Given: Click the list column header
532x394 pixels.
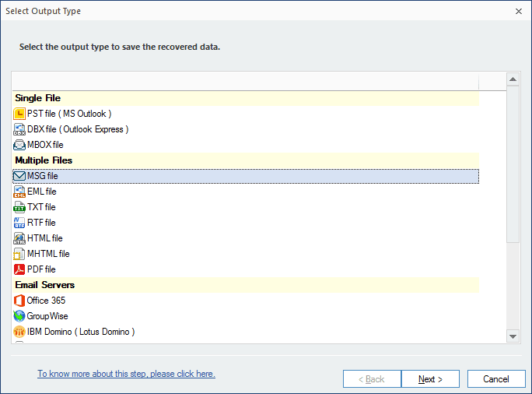Looking at the screenshot, I should [x=246, y=82].
